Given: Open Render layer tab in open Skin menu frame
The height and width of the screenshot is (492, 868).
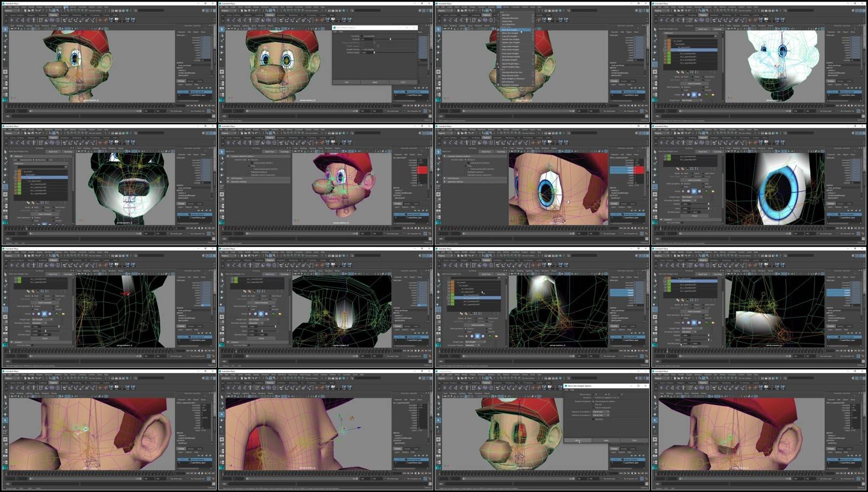Looking at the screenshot, I should click(624, 81).
